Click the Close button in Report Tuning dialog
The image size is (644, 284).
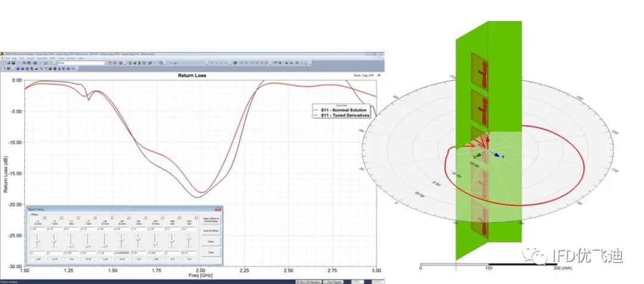[x=211, y=252]
